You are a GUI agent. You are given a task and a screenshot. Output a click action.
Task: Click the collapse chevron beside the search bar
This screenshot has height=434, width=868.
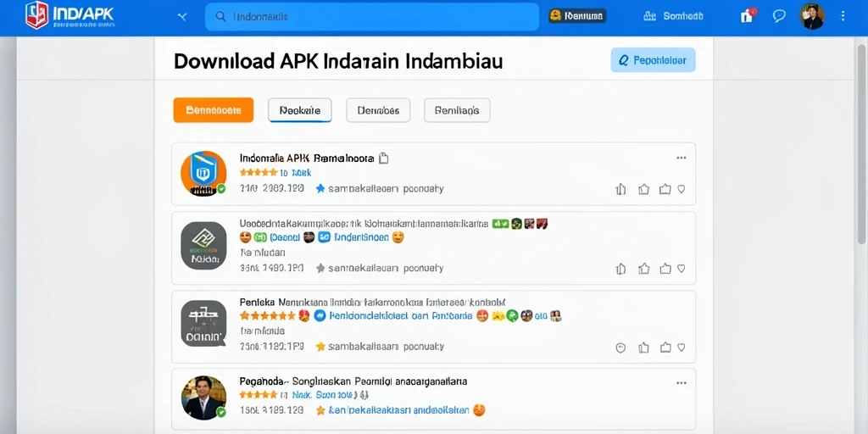point(182,17)
